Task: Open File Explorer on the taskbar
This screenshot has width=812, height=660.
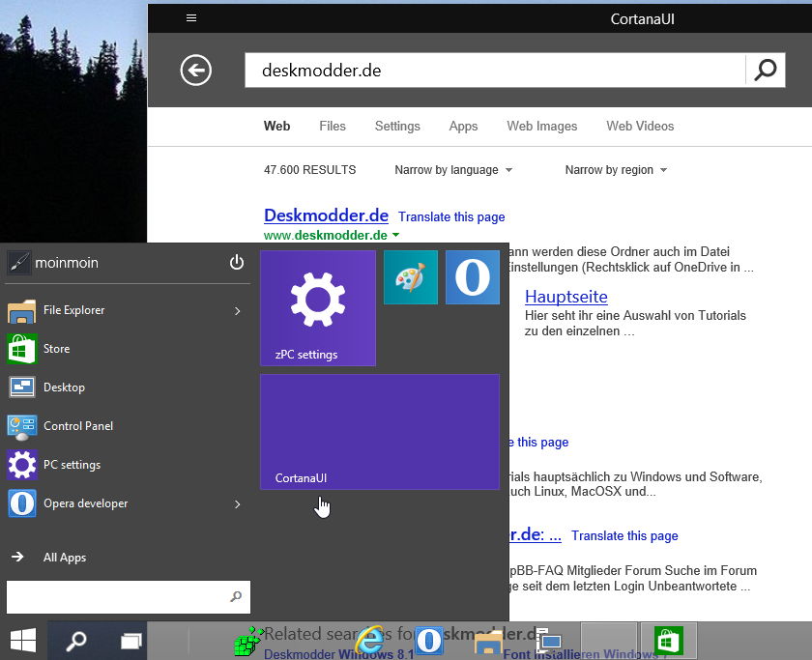Action: (x=489, y=645)
